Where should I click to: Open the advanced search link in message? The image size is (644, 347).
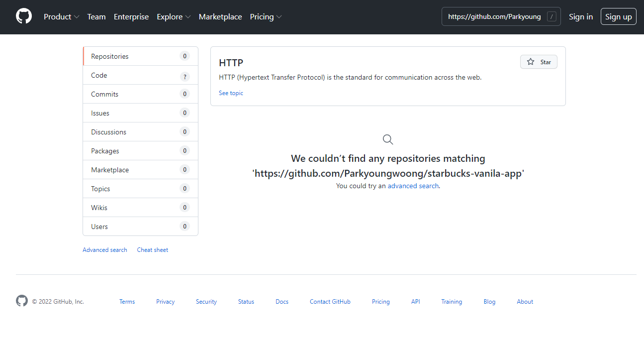413,186
